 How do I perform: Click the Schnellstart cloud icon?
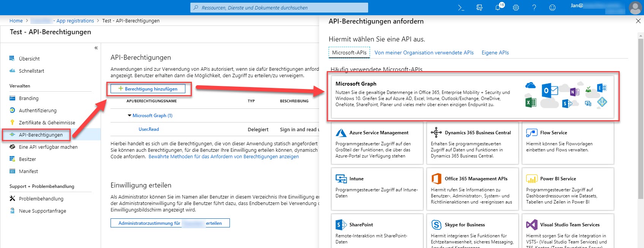(12, 71)
